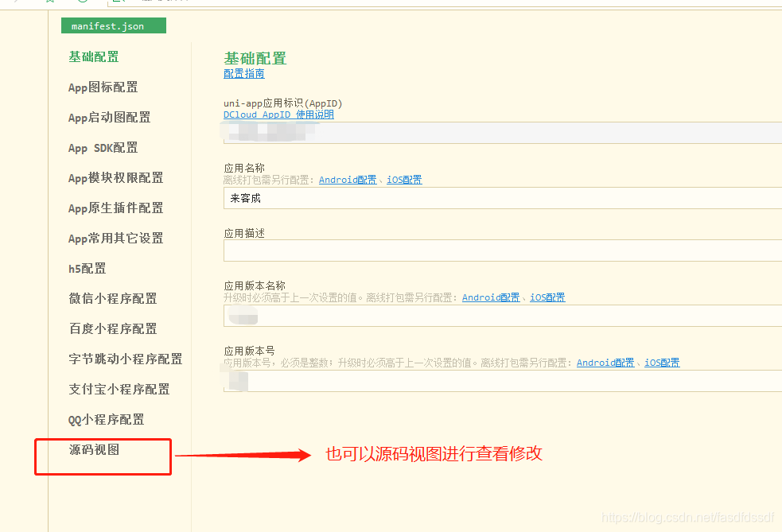Open QQ小程序配置 section
The height and width of the screenshot is (532, 782).
(x=107, y=420)
